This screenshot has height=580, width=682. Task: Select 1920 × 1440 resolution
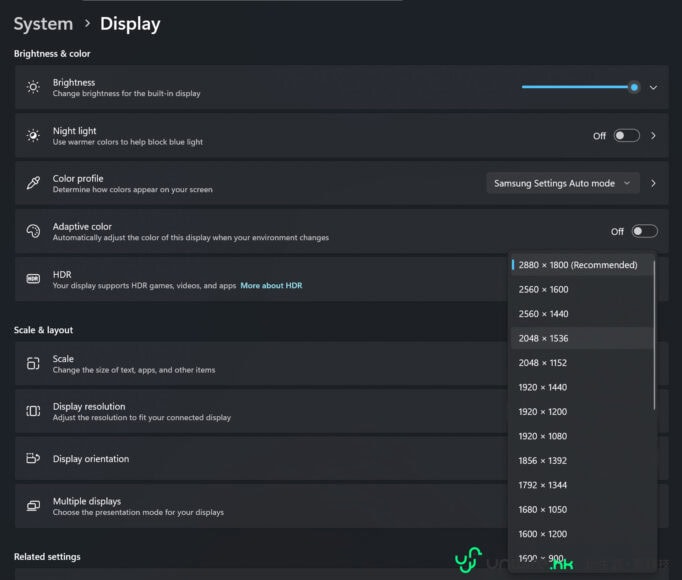[x=582, y=387]
